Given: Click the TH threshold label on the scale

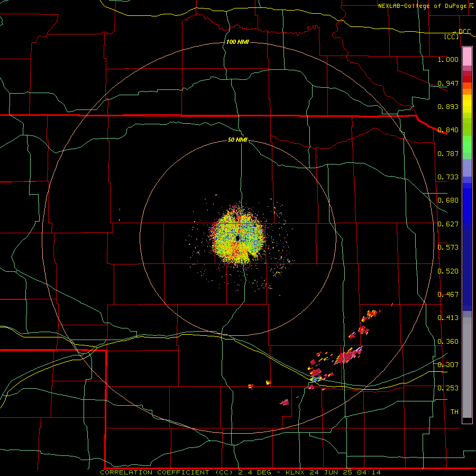Looking at the screenshot, I should pyautogui.click(x=454, y=412).
